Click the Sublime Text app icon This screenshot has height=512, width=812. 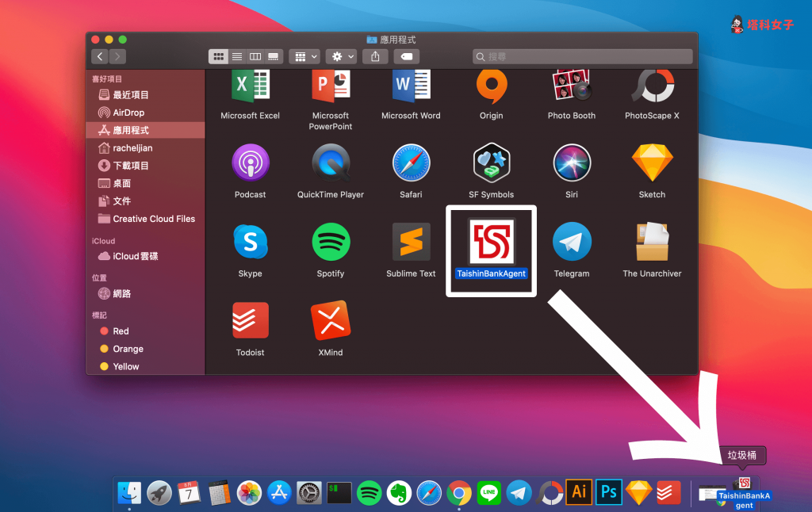coord(411,242)
